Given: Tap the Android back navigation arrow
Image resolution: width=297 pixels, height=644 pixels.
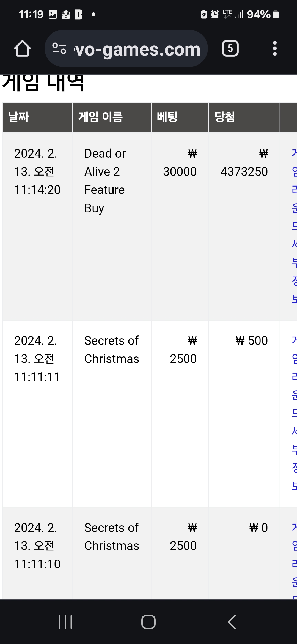Looking at the screenshot, I should pyautogui.click(x=232, y=622).
